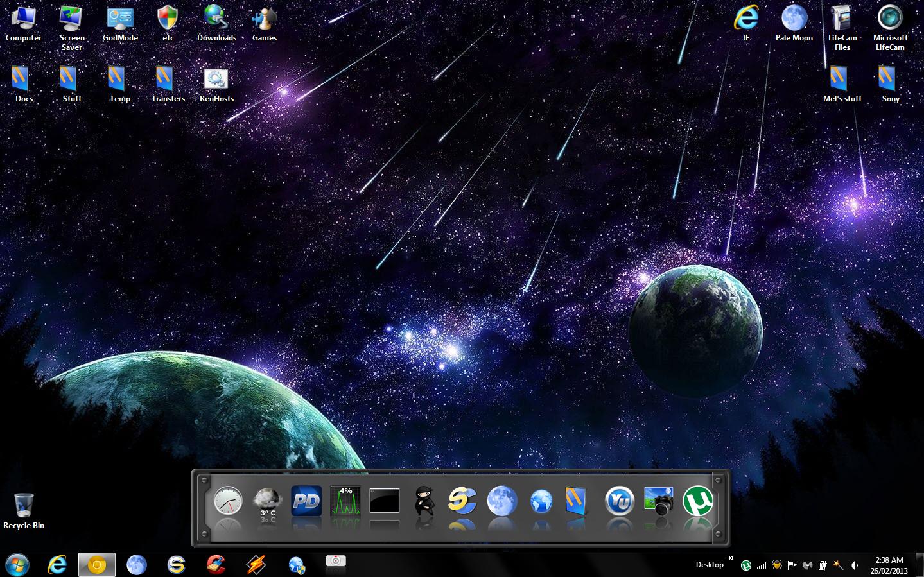Select the Temp folder icon
Viewport: 924px width, 577px height.
pyautogui.click(x=120, y=84)
